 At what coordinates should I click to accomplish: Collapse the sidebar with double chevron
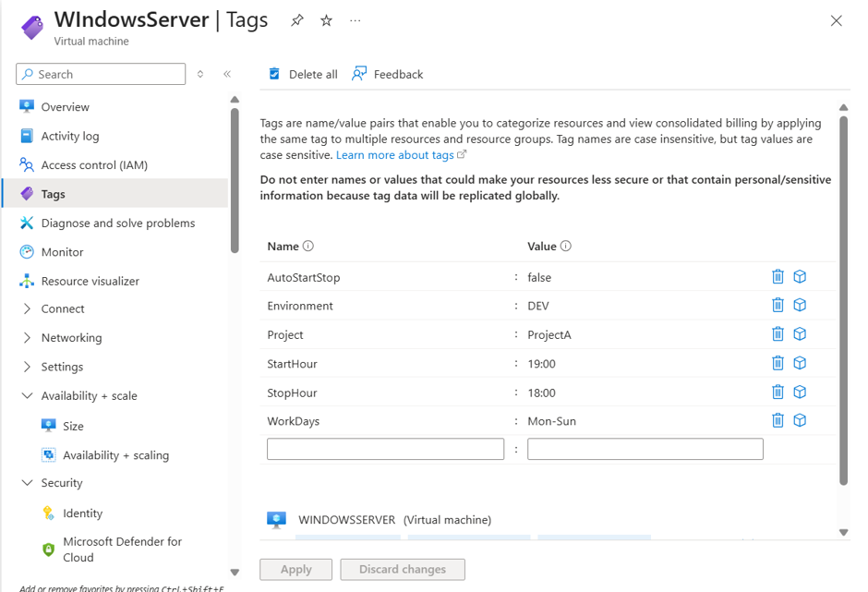click(x=227, y=74)
